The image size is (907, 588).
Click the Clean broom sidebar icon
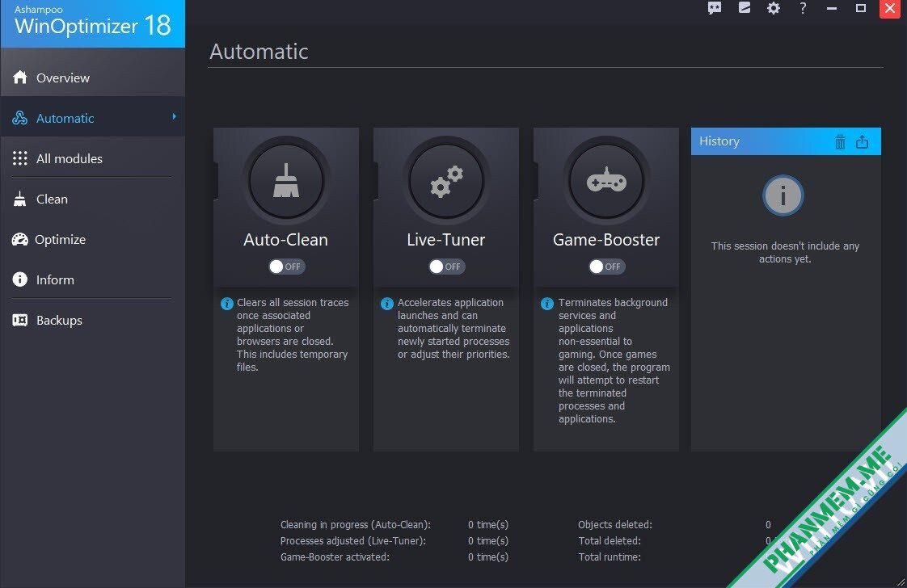pos(20,199)
